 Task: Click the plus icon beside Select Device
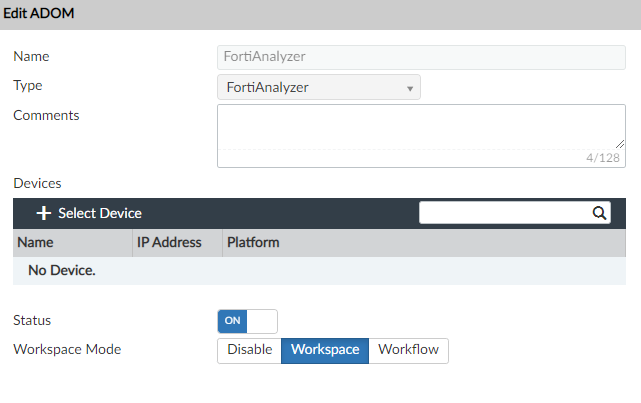coord(43,213)
